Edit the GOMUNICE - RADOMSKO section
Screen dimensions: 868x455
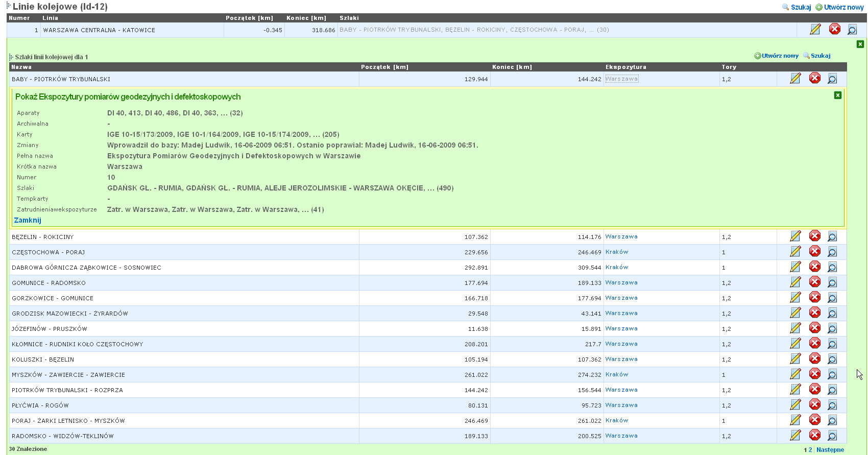point(795,282)
